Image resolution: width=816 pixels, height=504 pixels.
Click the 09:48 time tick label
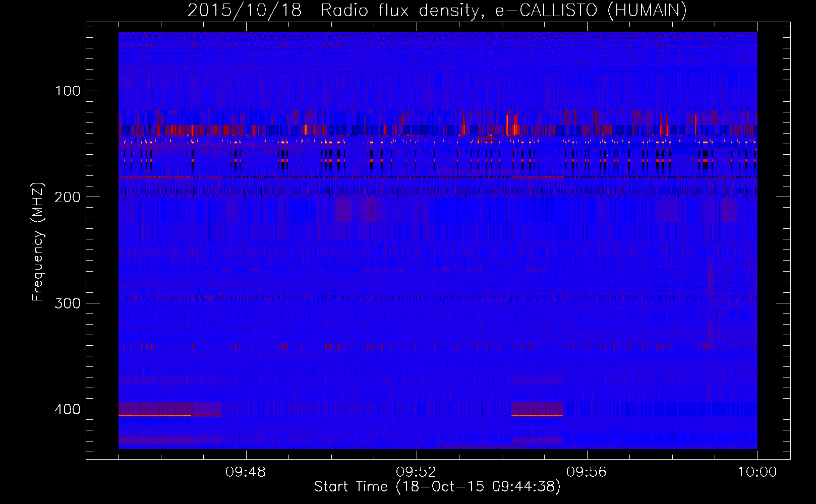coord(246,472)
